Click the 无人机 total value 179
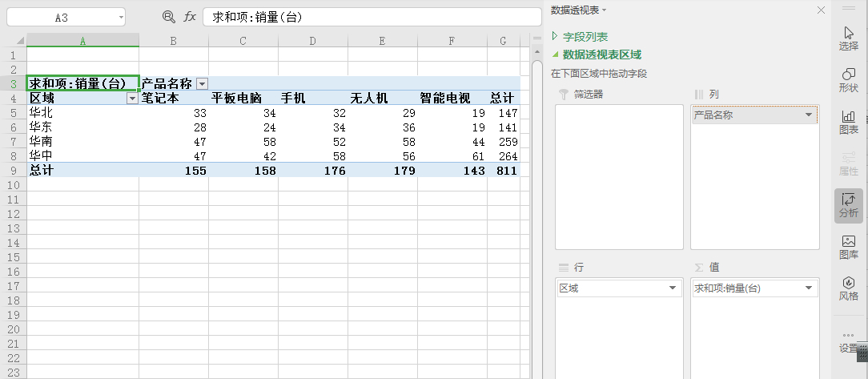 click(383, 170)
